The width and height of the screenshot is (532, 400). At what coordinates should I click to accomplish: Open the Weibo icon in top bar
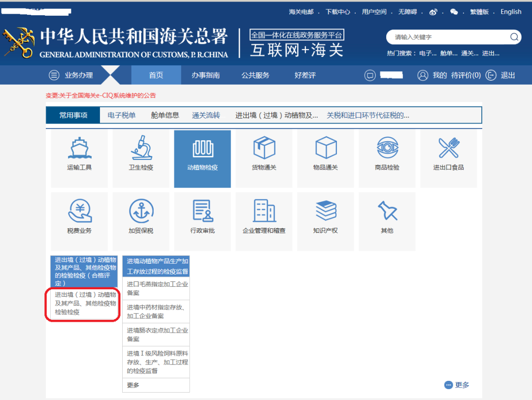[433, 12]
